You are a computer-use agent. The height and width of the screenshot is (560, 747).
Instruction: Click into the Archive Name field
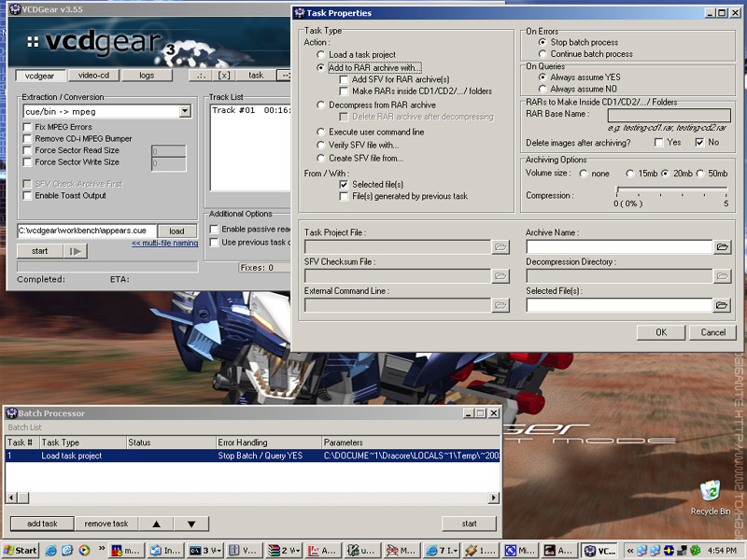coord(619,246)
